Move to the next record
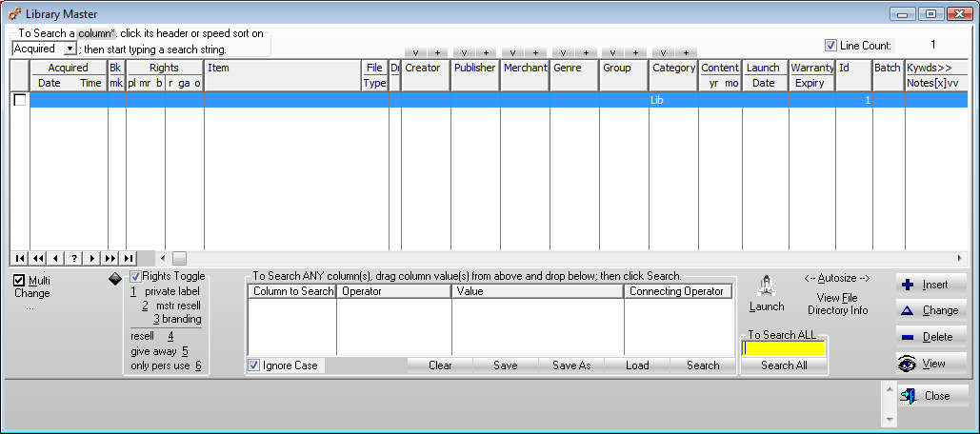The height and width of the screenshot is (434, 980). click(92, 258)
